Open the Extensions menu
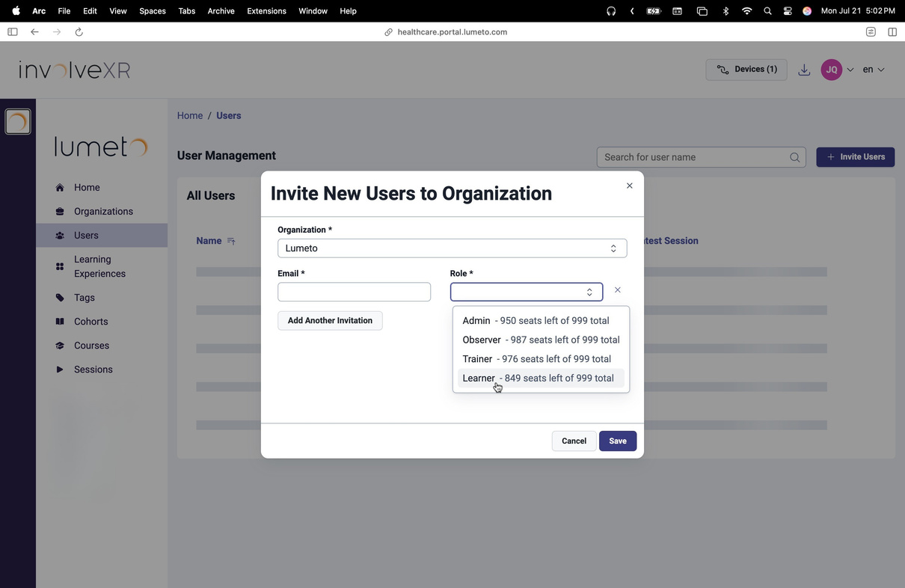Viewport: 905px width, 588px height. [x=266, y=11]
